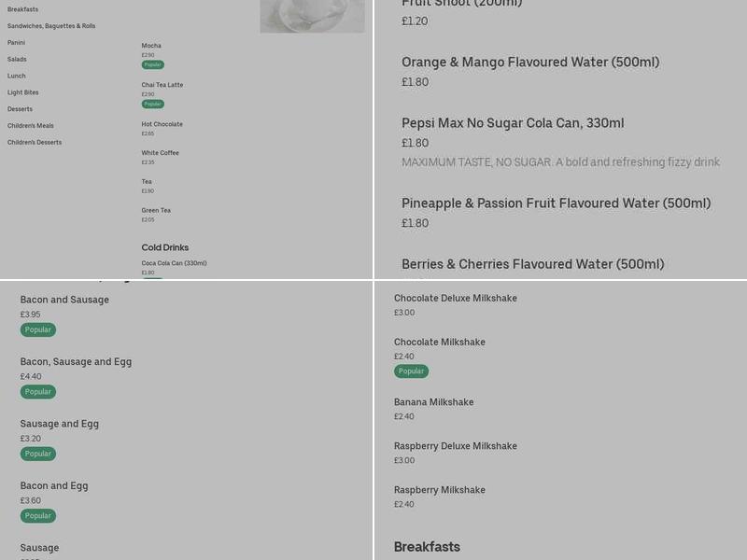747x560 pixels.
Task: Open Pineapple & Passion Fruit Flavoured Water
Action: tap(557, 203)
